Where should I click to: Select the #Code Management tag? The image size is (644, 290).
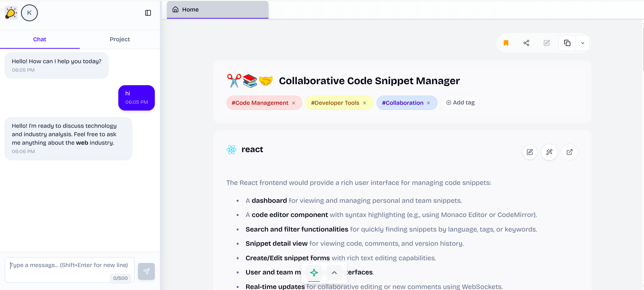click(x=260, y=103)
